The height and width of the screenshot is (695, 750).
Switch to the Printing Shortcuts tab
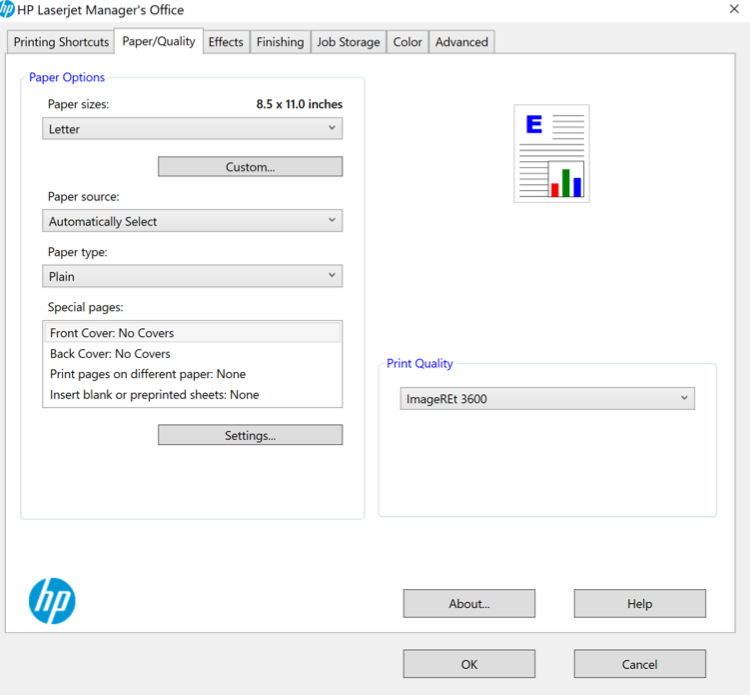click(61, 42)
